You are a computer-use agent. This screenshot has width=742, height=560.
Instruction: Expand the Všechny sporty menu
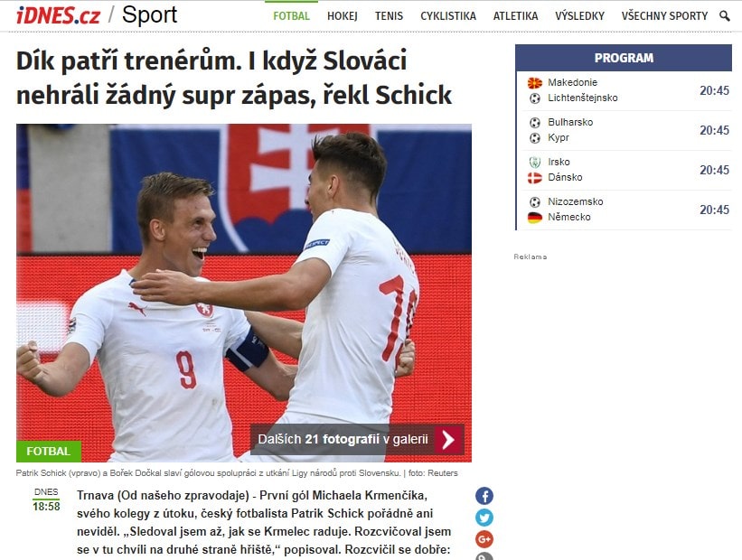[x=664, y=16]
